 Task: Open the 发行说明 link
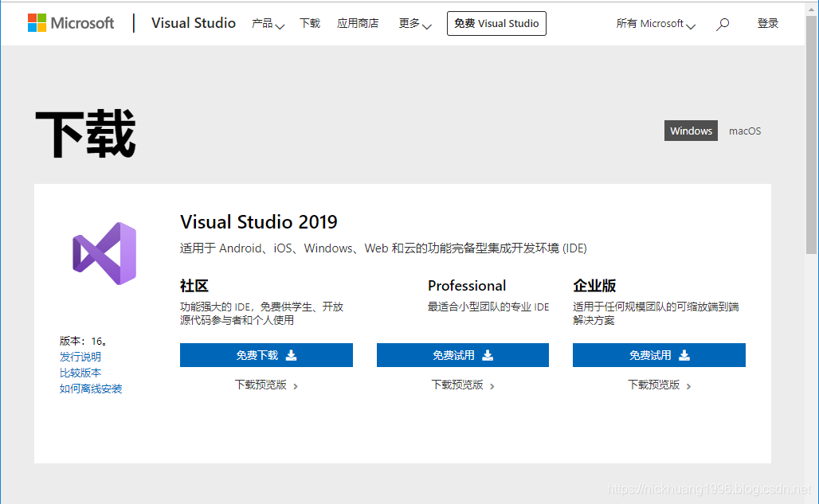pyautogui.click(x=80, y=357)
